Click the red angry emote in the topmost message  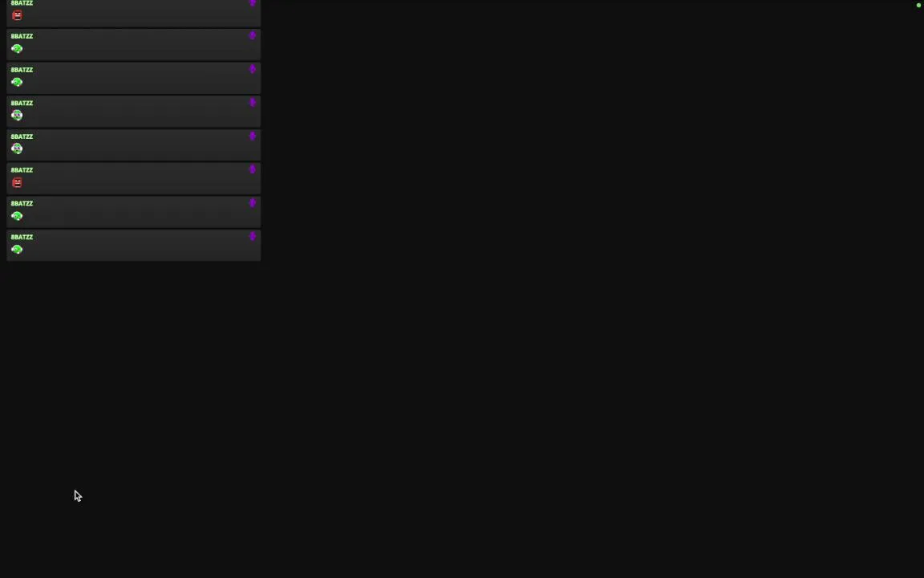pos(17,15)
